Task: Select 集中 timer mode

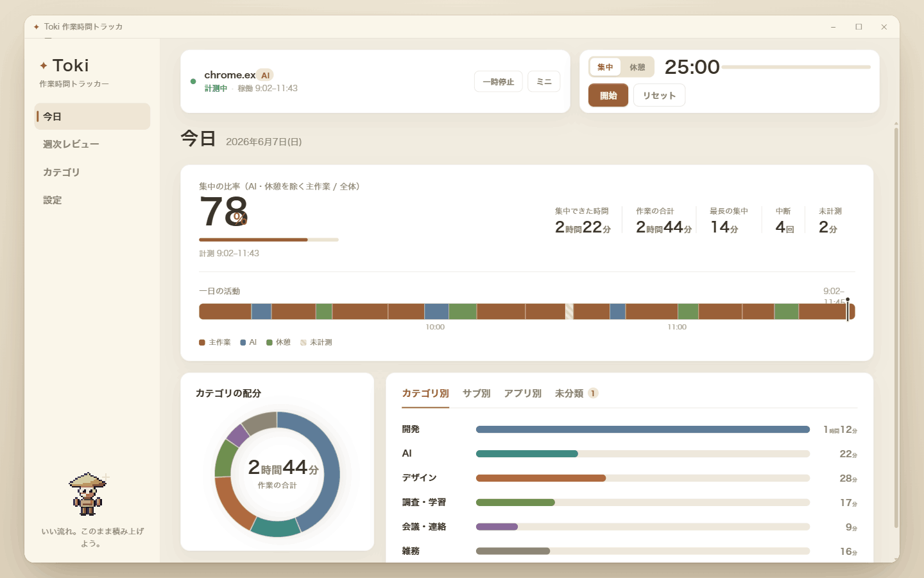Action: 605,67
